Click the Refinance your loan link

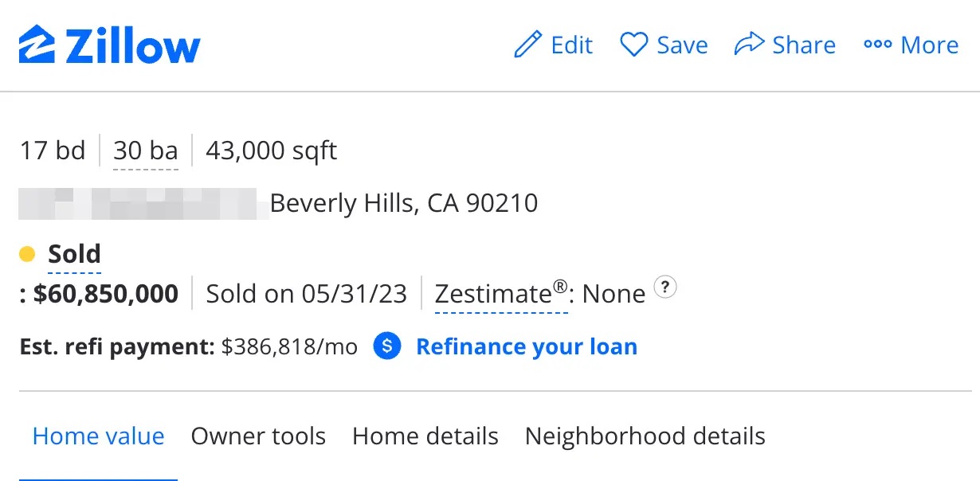tap(526, 346)
